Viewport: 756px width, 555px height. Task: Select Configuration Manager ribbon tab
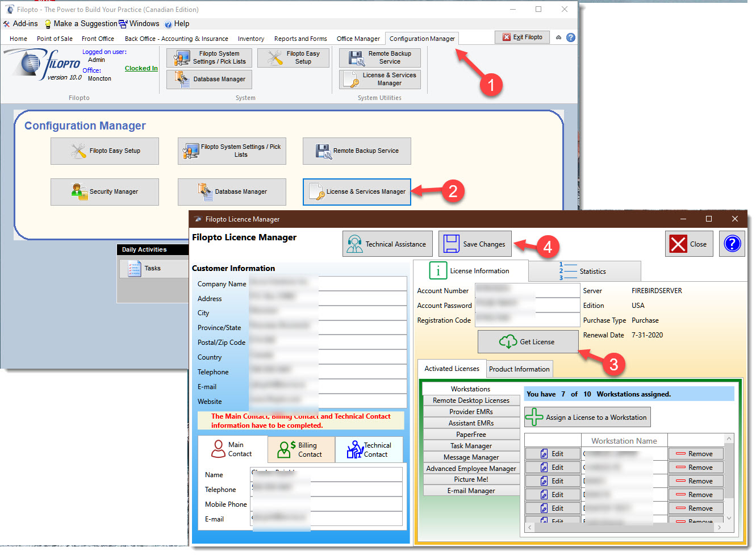[422, 39]
